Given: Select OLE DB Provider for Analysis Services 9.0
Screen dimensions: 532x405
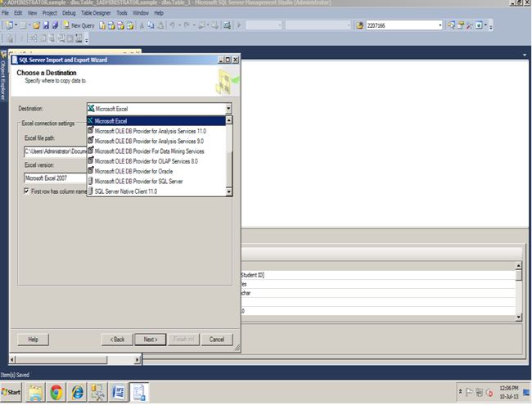Looking at the screenshot, I should [156, 141].
